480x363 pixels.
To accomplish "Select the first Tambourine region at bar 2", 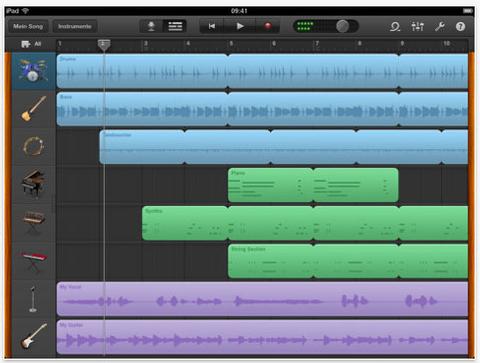I will pos(142,147).
